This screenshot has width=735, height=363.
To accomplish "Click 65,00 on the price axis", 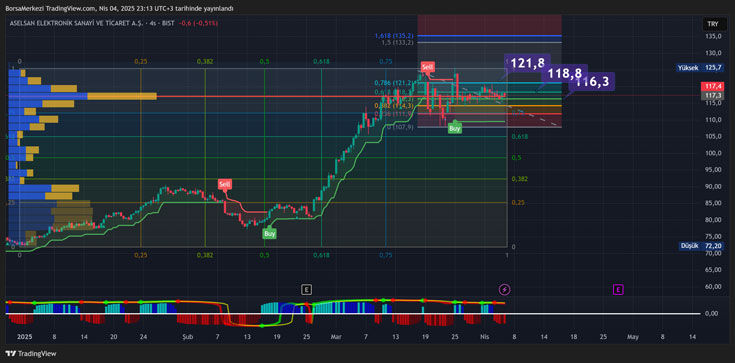I will pos(713,270).
